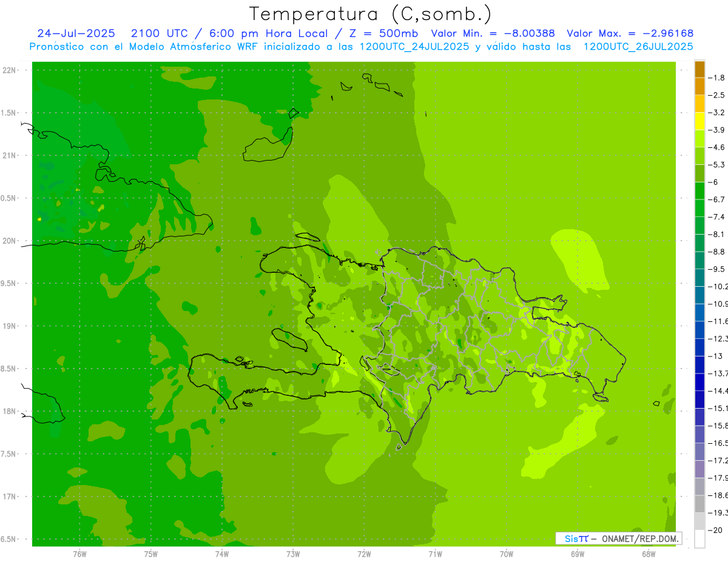
Task: Click the '1200UTC_24JUL2025' initialization time
Action: (414, 47)
